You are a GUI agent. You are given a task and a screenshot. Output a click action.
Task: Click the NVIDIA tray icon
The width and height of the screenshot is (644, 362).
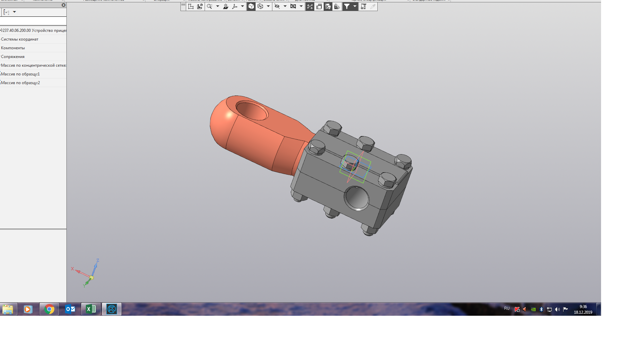533,309
